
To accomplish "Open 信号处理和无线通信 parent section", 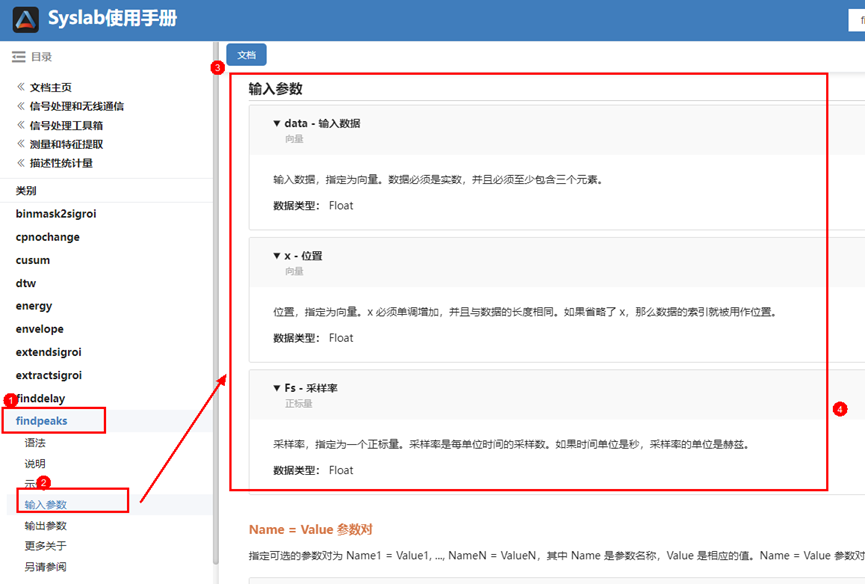I will tap(77, 106).
